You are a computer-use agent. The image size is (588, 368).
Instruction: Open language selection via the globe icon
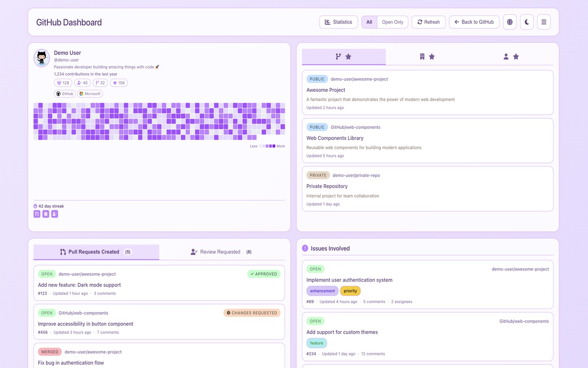509,22
